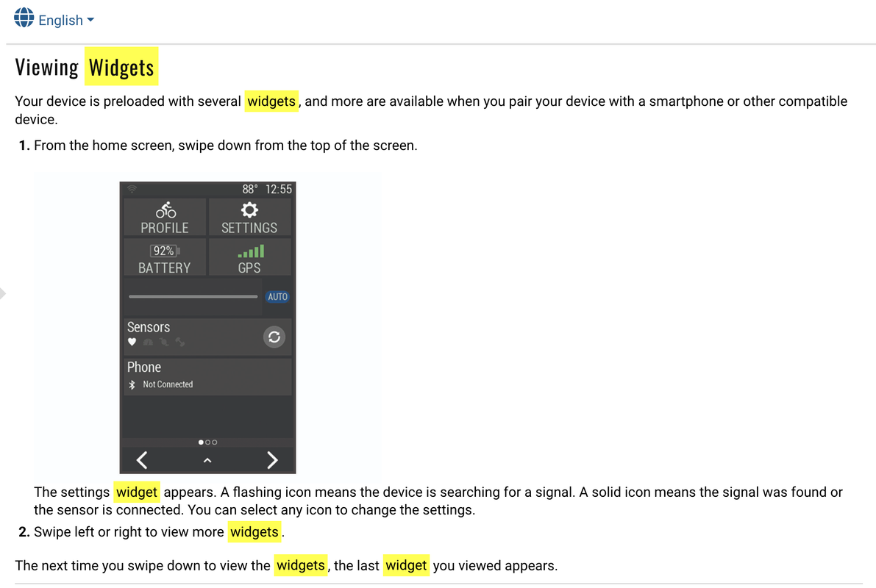Open the Sensors widget row
The height and width of the screenshot is (588, 876).
207,337
